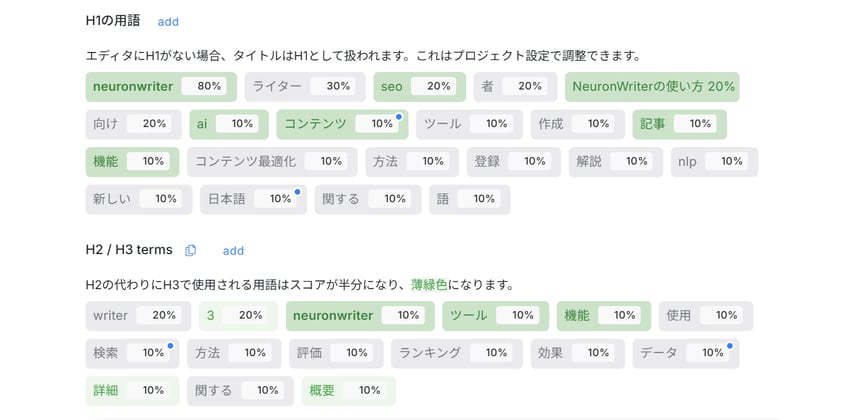The image size is (844, 420).
Task: Click the writer 20% H2 term chip
Action: (x=137, y=316)
